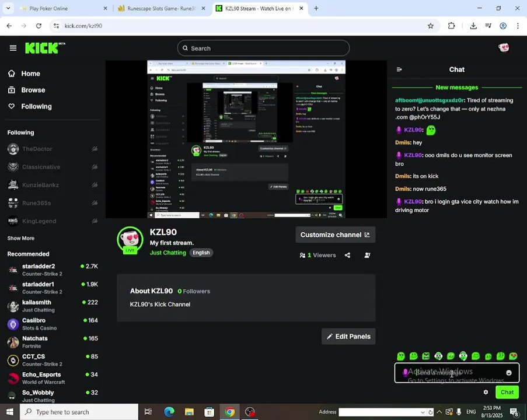Click the KZL90 username in emote message
Viewport: 527px width, 420px height.
pos(413,129)
